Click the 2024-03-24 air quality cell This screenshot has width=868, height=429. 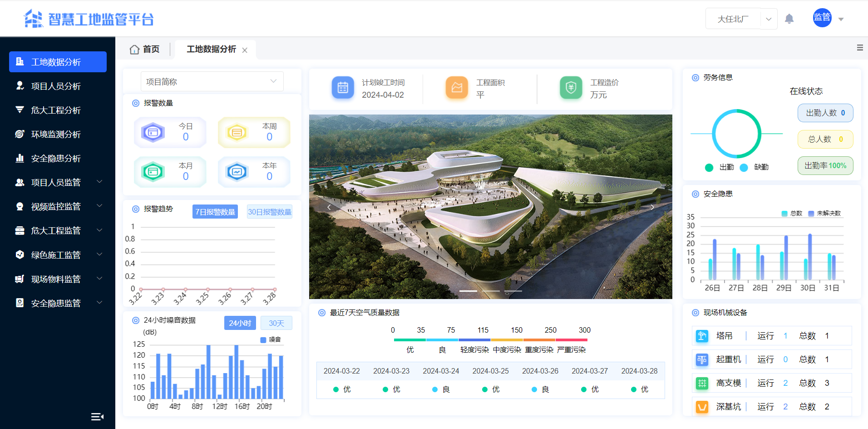(x=441, y=389)
